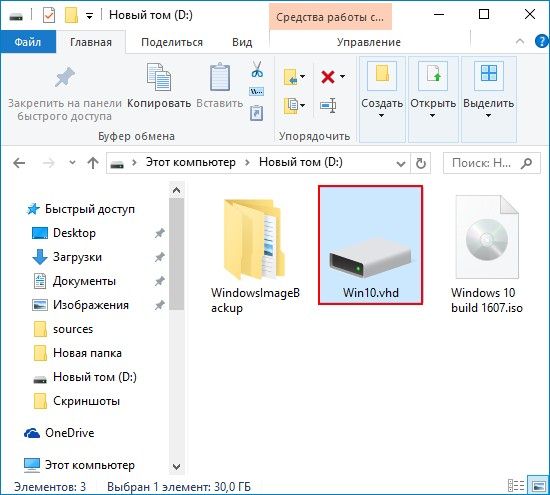Viewport: 550px width, 495px height.
Task: Open Документы in navigation pane
Action: (x=84, y=281)
